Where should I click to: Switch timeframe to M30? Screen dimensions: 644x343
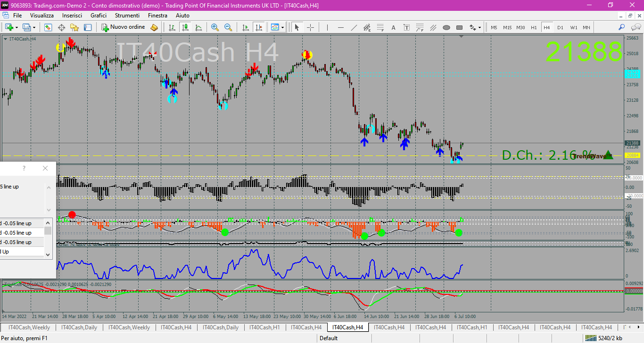(520, 27)
